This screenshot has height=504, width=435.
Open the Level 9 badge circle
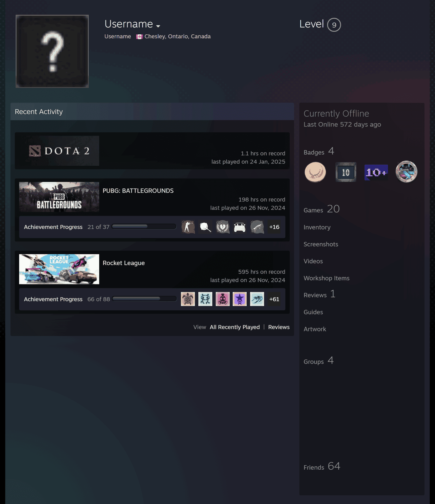334,25
